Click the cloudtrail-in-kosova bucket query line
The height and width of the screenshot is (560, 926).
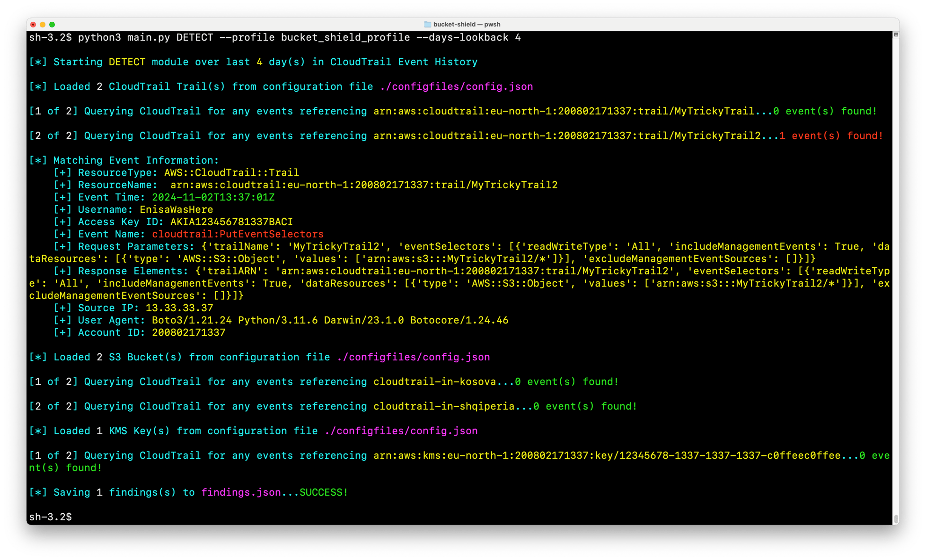pyautogui.click(x=435, y=381)
